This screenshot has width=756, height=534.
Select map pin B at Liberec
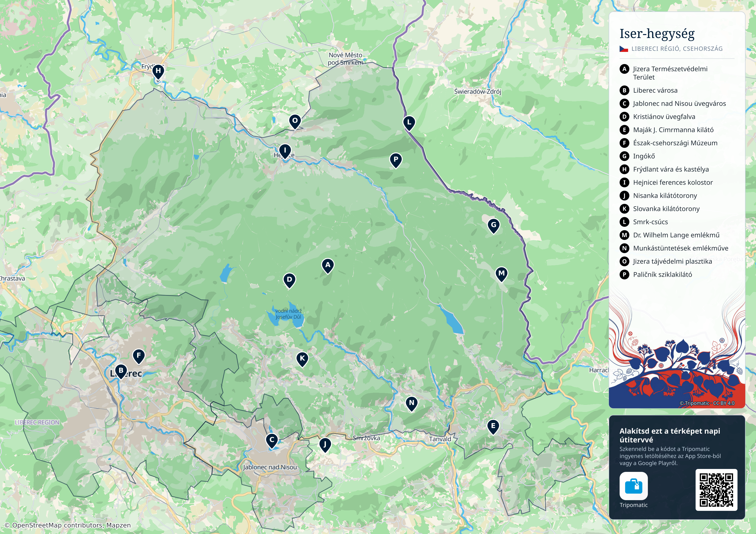click(121, 372)
